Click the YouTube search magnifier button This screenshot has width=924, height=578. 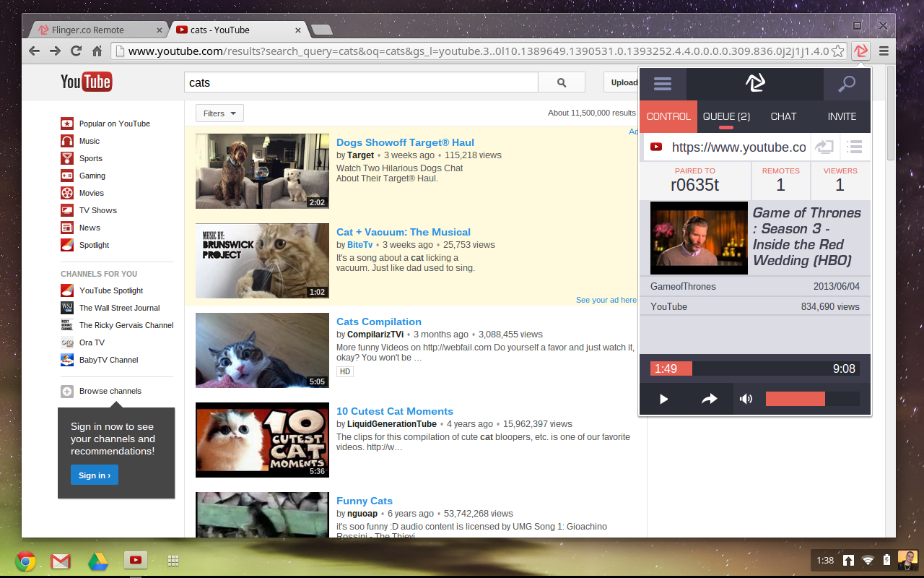pyautogui.click(x=562, y=82)
